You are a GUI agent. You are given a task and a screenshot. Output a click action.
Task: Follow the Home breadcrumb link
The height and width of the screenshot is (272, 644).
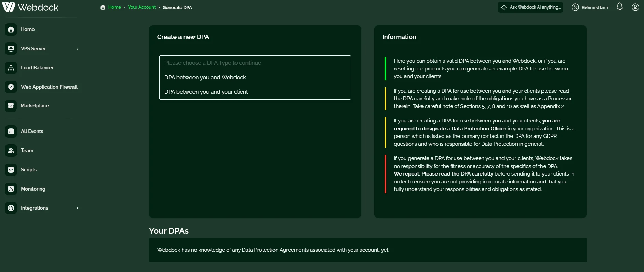pos(115,7)
